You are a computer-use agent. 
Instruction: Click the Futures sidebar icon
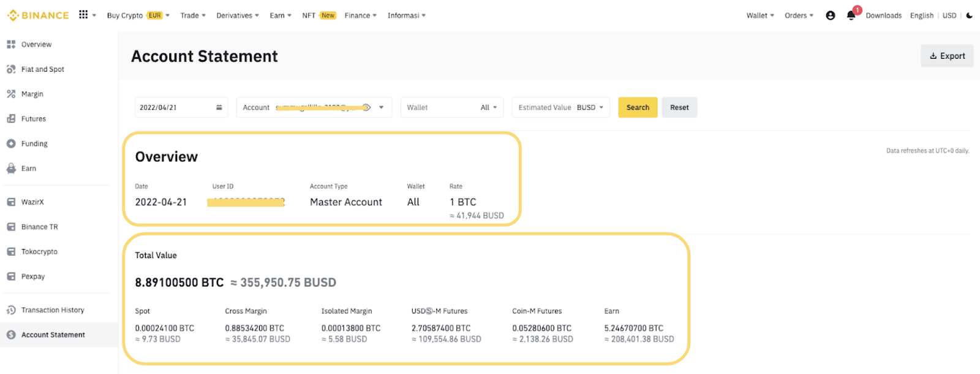pos(11,119)
